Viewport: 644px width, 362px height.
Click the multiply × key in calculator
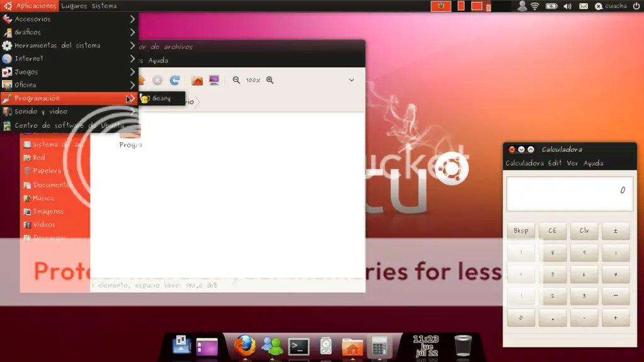616,274
